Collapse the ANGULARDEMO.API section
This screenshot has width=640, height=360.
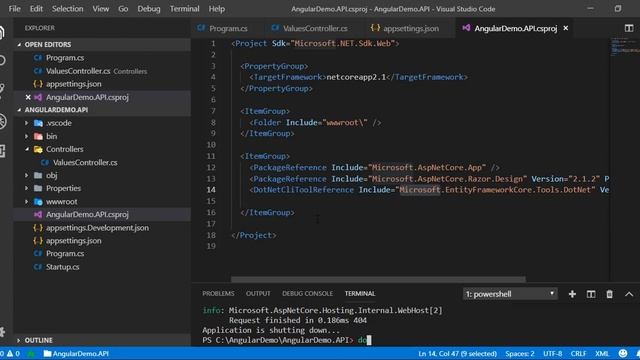point(102,110)
